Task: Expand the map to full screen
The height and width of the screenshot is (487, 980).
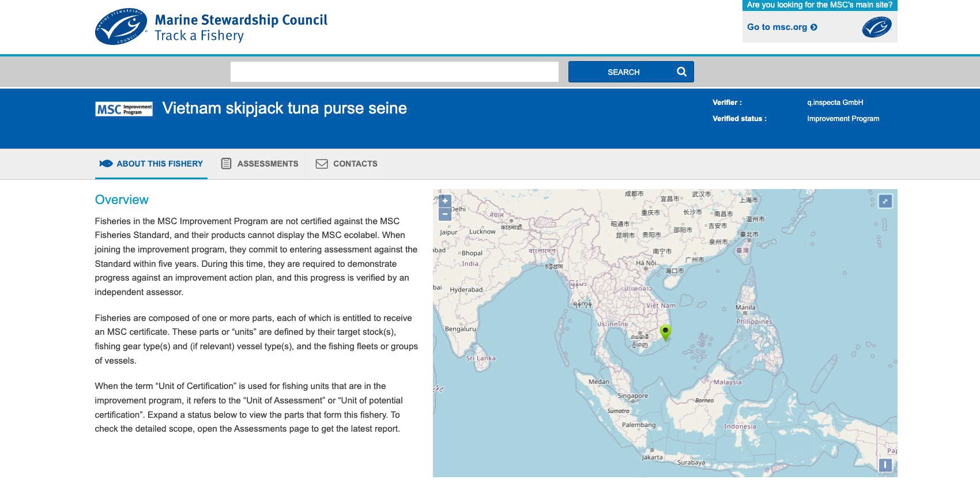Action: 885,201
